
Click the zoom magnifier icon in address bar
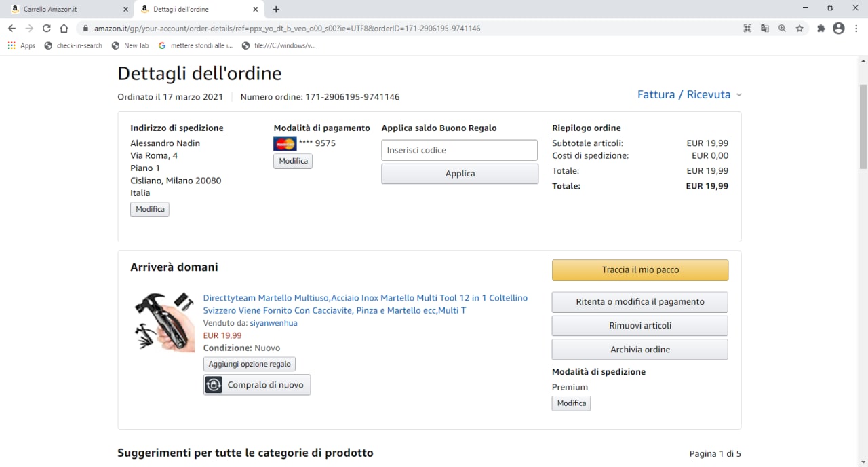[x=782, y=29]
